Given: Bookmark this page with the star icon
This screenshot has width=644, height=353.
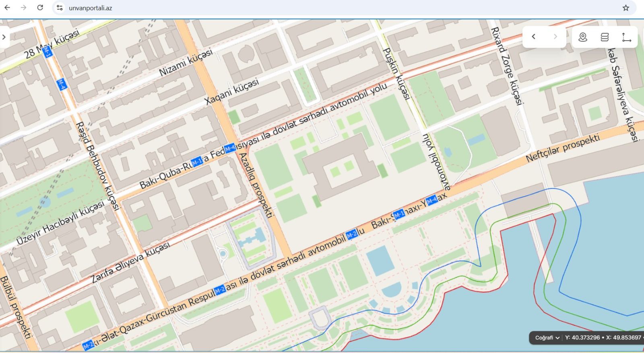Looking at the screenshot, I should coord(625,8).
